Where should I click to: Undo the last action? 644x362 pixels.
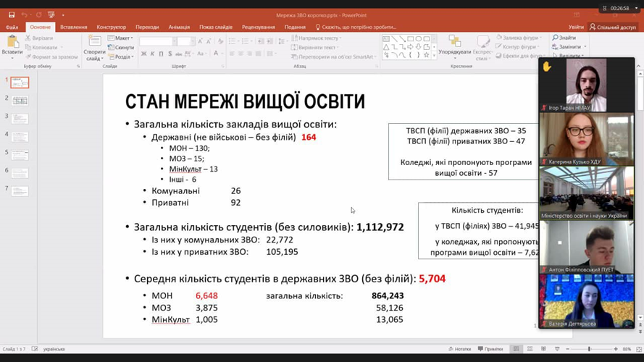click(x=25, y=14)
